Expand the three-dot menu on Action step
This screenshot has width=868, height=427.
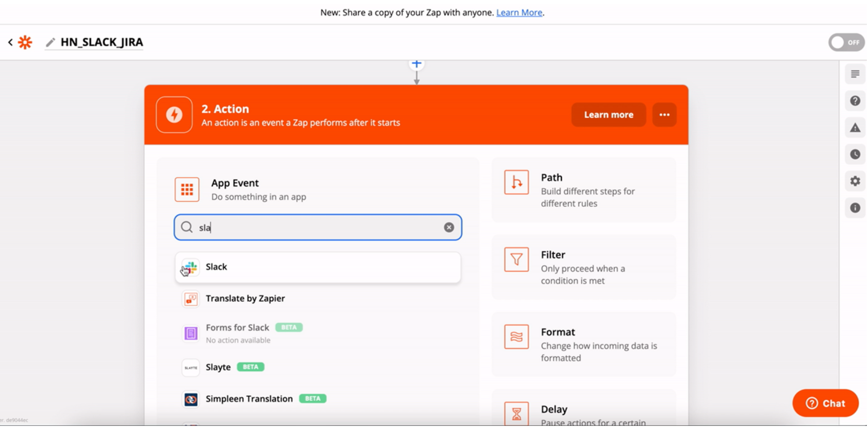(664, 114)
